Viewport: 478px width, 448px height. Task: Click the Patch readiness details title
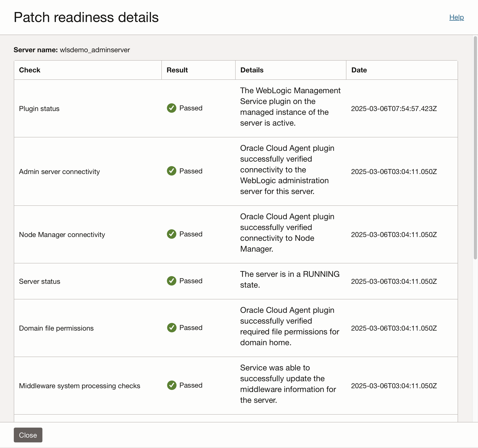(86, 17)
